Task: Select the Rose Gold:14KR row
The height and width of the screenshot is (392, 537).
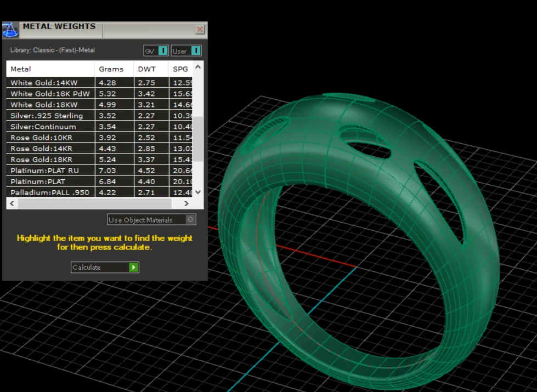Action: [x=99, y=148]
